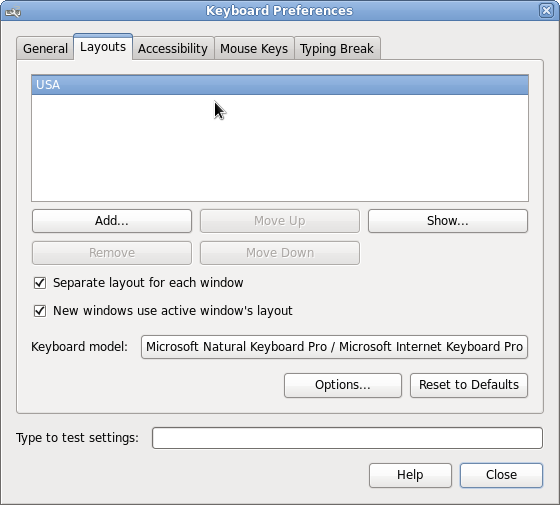Screen dimensions: 560x505
Task: Click the Close button
Action: 501,475
